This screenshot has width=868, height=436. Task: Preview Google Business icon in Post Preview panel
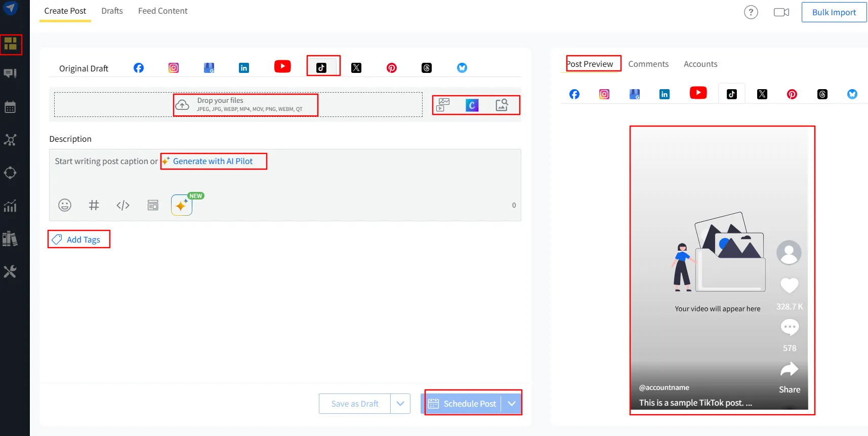click(x=635, y=94)
